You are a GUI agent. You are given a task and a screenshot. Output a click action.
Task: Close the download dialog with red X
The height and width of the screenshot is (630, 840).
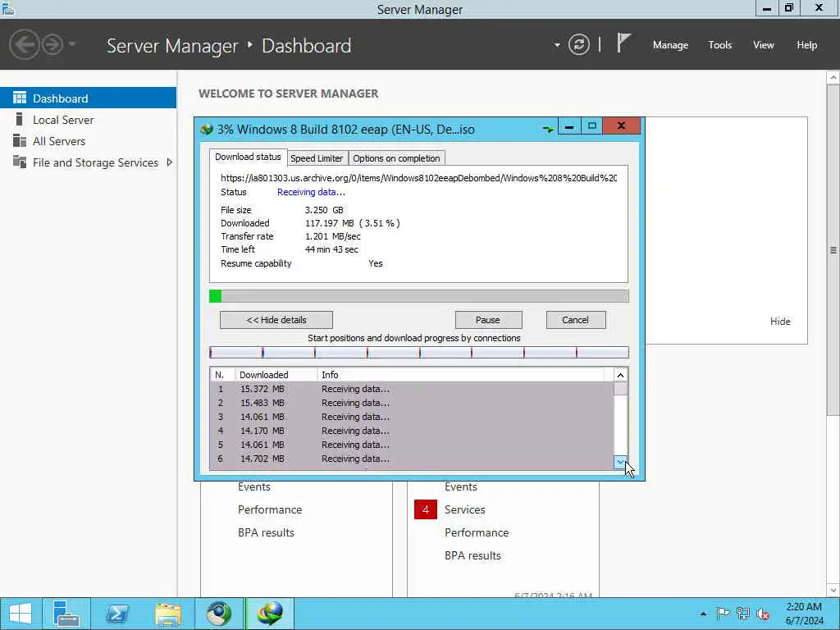[622, 126]
